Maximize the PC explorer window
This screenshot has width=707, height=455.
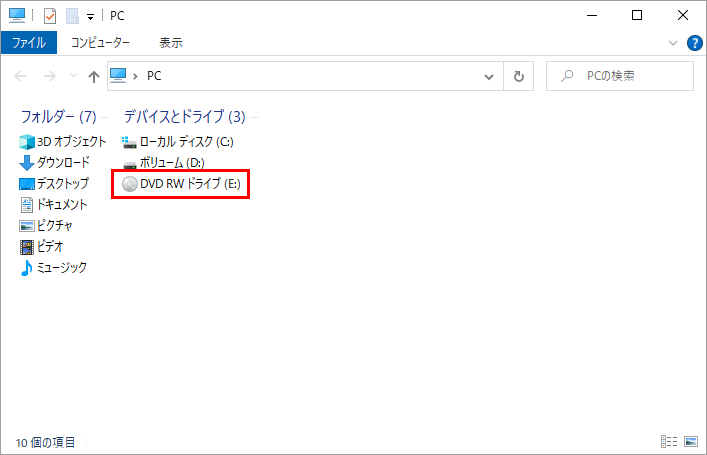pos(637,15)
